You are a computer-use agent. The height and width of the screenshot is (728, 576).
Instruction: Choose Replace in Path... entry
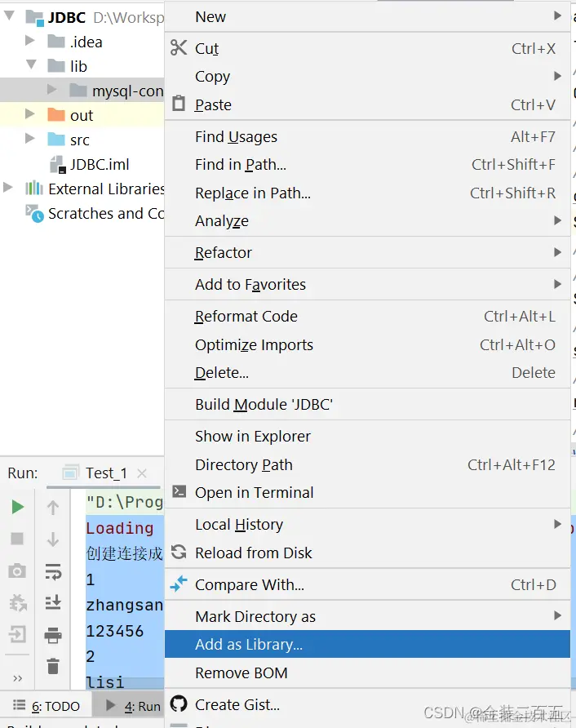(x=367, y=193)
